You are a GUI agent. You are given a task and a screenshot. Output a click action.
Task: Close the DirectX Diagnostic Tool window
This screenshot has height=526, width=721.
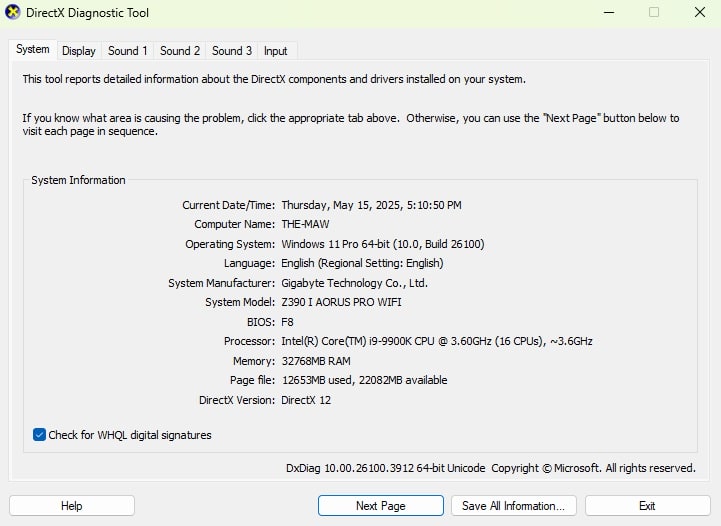[x=699, y=12]
